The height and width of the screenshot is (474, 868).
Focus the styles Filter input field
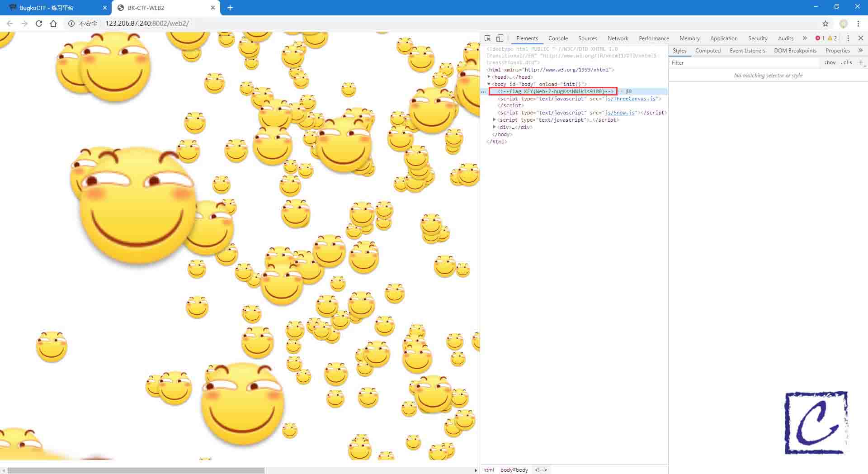[x=744, y=63]
